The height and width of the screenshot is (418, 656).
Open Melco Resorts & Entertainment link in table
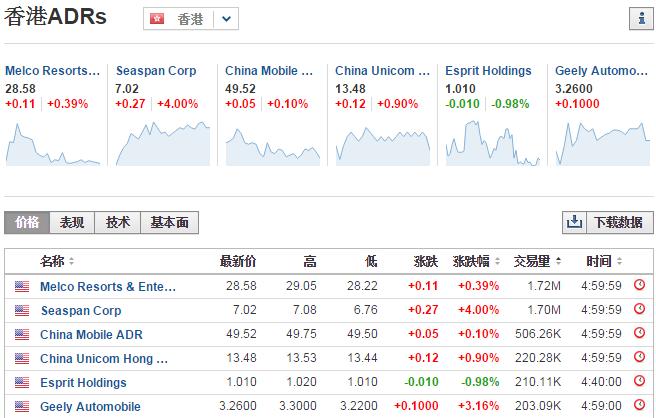tap(107, 287)
